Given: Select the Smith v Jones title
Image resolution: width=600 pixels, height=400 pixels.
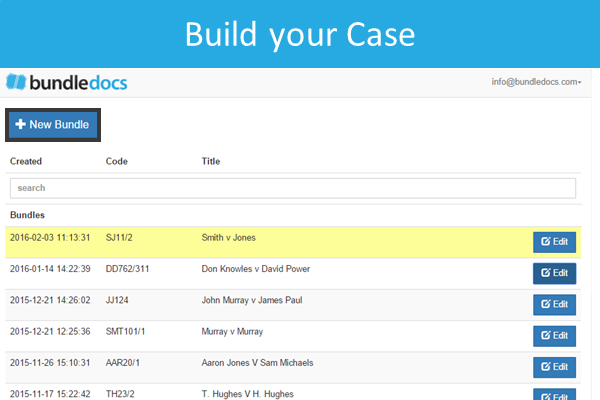Looking at the screenshot, I should click(228, 238).
